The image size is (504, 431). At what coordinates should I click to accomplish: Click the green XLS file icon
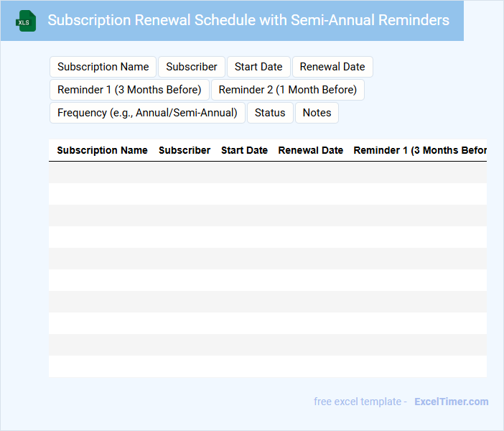(26, 21)
